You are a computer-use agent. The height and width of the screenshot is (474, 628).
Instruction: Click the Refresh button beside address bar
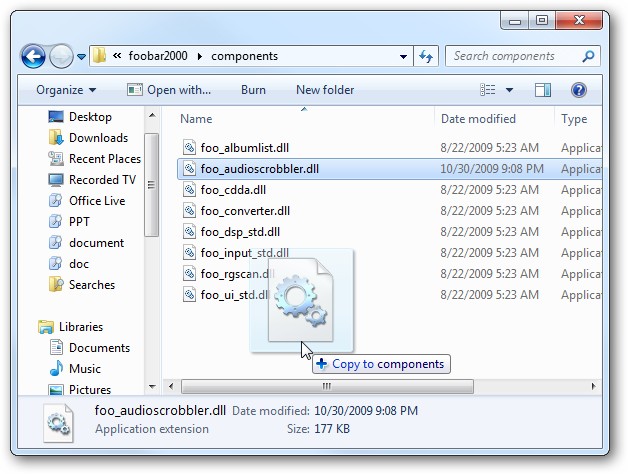coord(425,56)
